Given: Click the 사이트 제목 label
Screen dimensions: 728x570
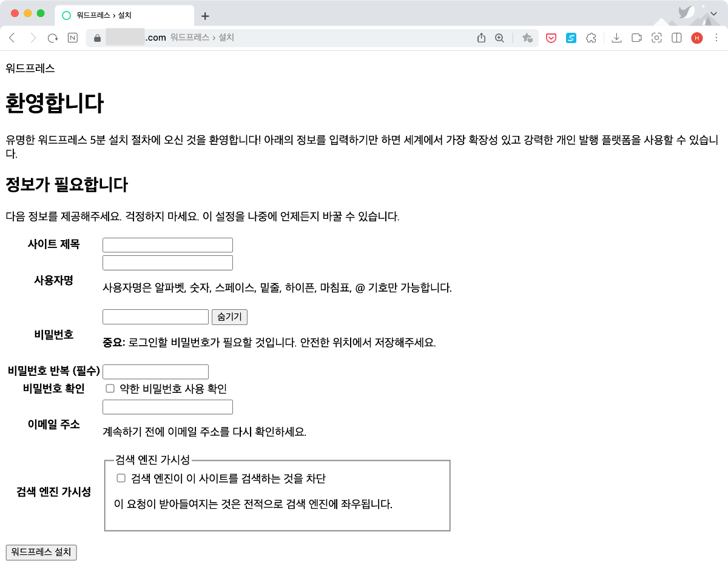Looking at the screenshot, I should pos(53,244).
